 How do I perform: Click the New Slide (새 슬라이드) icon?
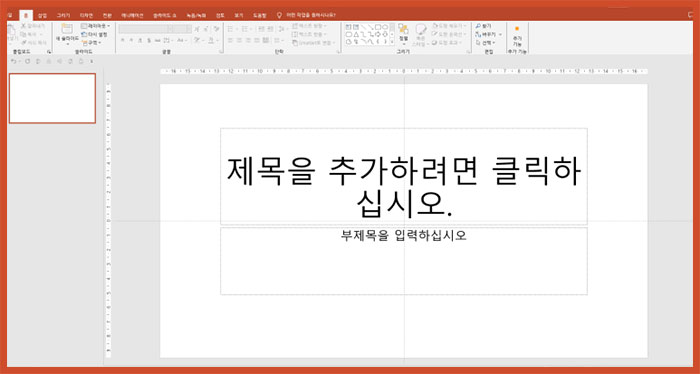[x=67, y=29]
